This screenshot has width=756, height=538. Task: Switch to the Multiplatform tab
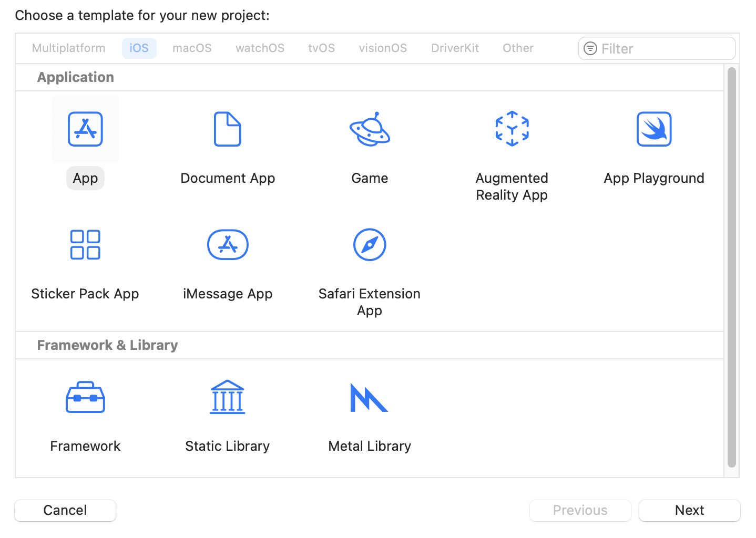[69, 48]
